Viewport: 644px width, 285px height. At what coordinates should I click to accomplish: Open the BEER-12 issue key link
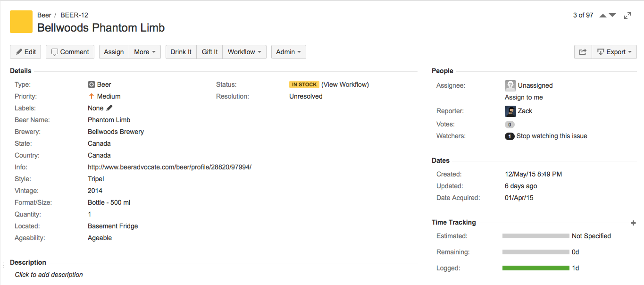(x=74, y=15)
